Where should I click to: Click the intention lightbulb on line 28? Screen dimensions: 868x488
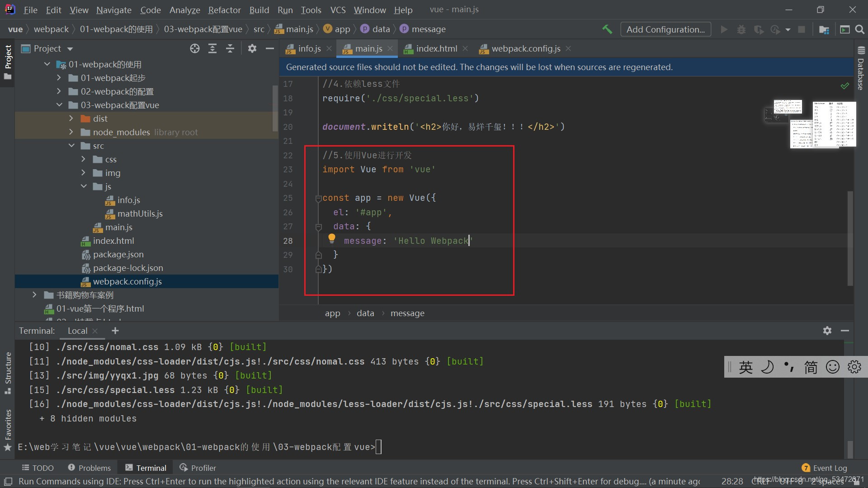[x=332, y=238]
